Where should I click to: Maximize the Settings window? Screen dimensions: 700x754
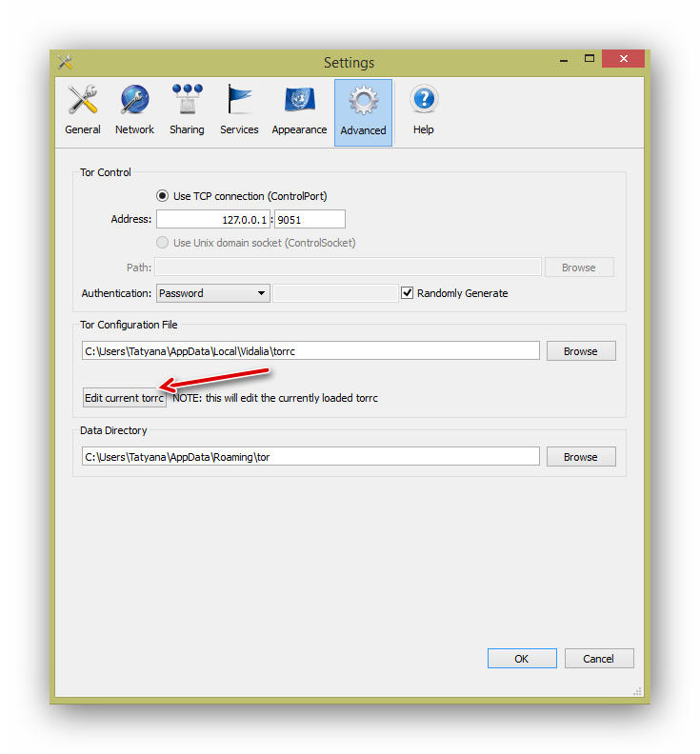[589, 59]
